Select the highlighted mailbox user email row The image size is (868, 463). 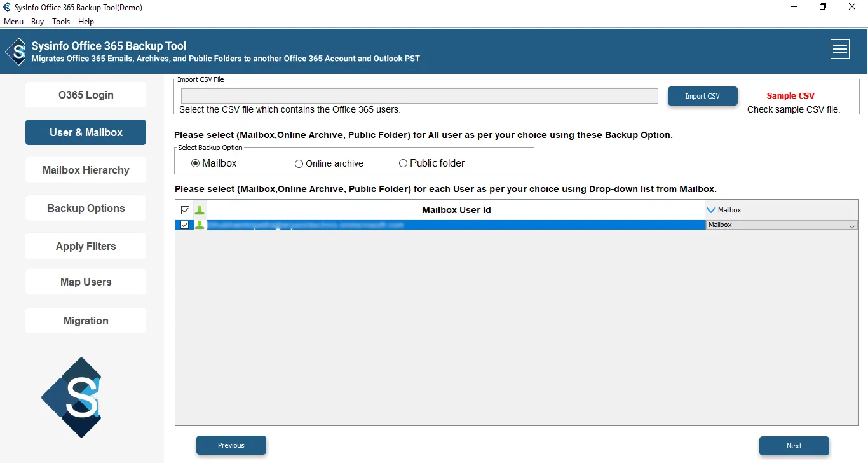click(x=456, y=225)
